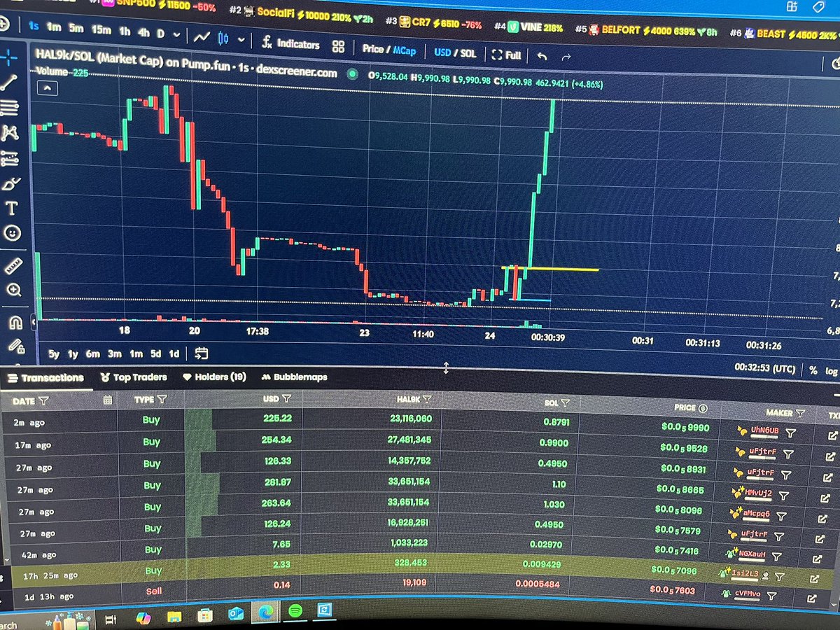
Task: Open maker UhN6UB wallet link
Action: point(764,430)
